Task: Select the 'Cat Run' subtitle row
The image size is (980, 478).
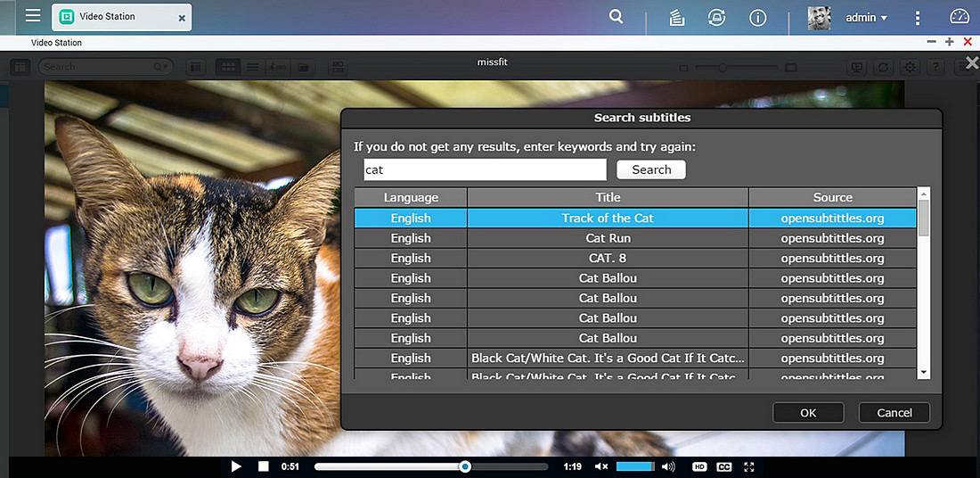Action: [x=635, y=238]
